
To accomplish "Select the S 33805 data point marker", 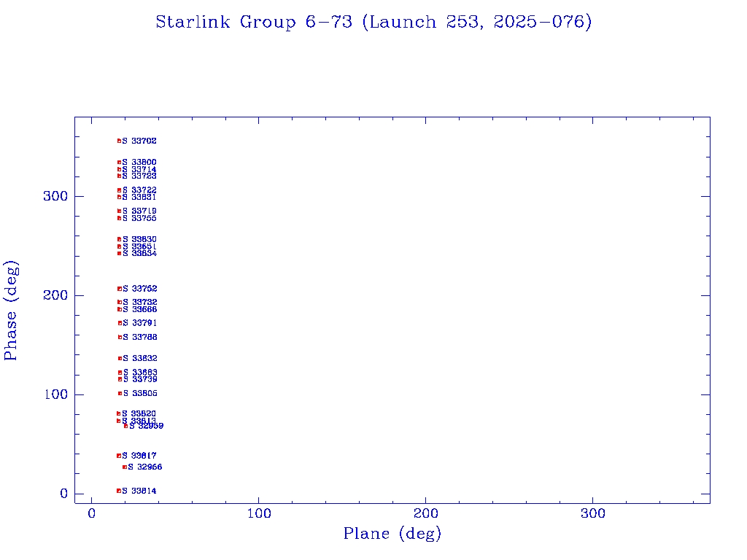I will [x=120, y=394].
